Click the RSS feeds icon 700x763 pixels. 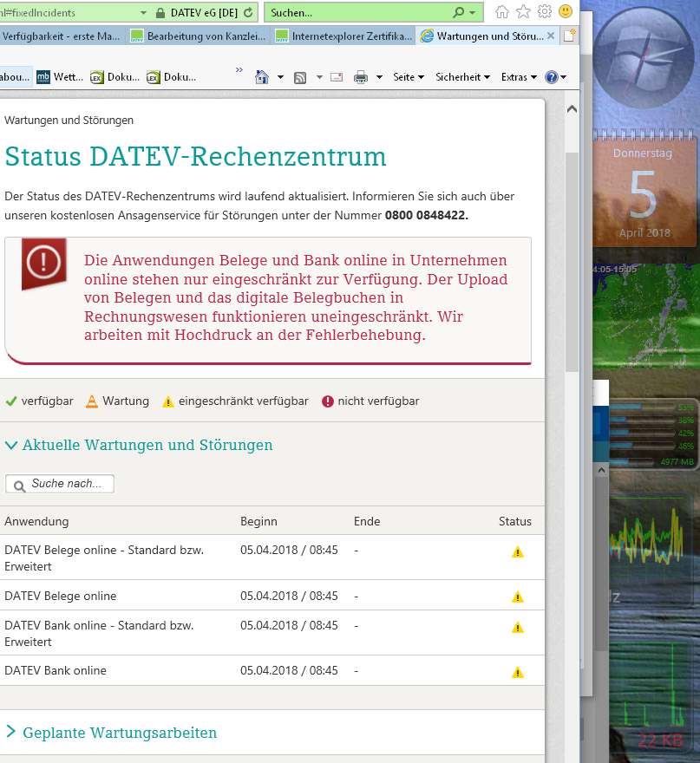pyautogui.click(x=300, y=77)
